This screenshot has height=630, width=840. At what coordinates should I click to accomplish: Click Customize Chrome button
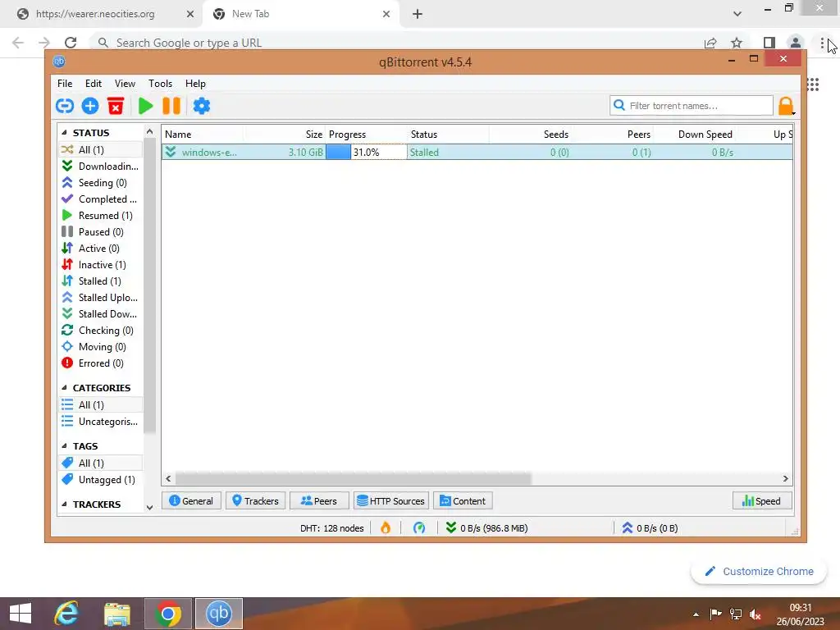(759, 572)
